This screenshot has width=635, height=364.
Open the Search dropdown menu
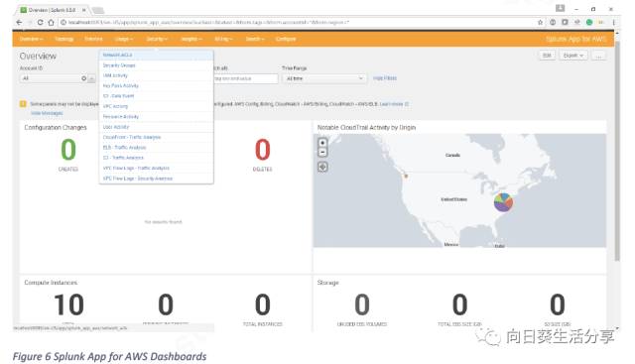click(x=255, y=39)
